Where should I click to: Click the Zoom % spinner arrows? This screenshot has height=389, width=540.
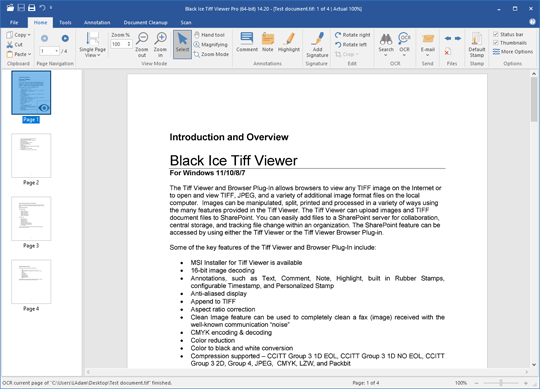(x=129, y=44)
